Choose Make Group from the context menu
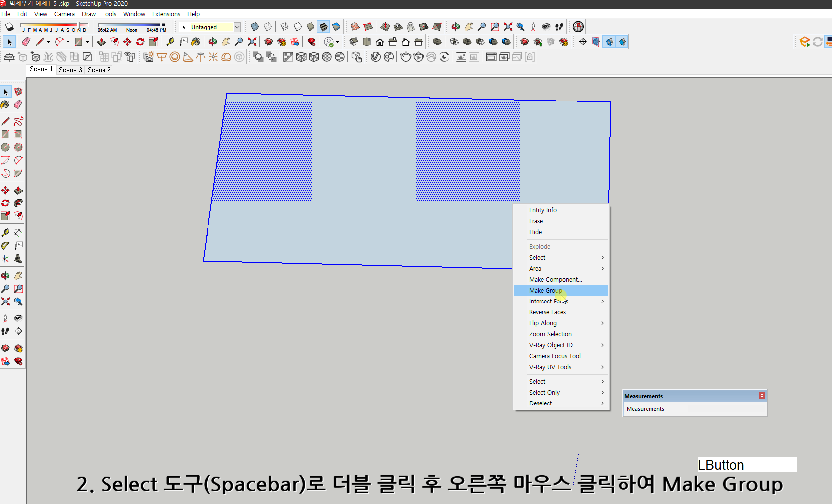Screen dimensions: 832x504 point(545,290)
